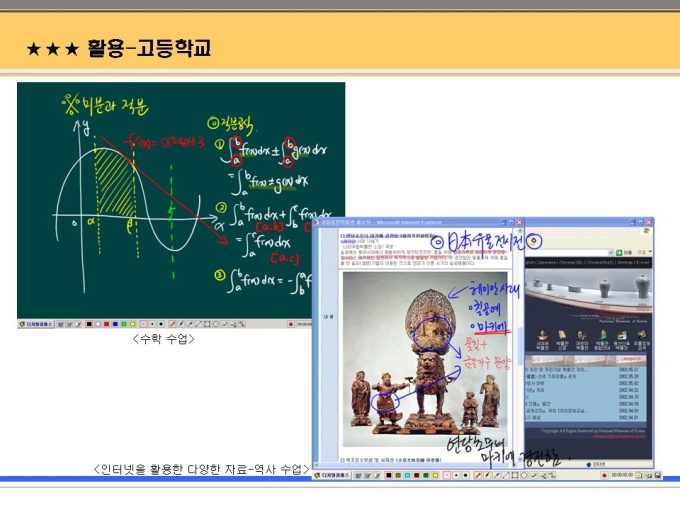This screenshot has width=680, height=510.
Task: Click the new page icon on the history toolbar
Action: click(639, 475)
